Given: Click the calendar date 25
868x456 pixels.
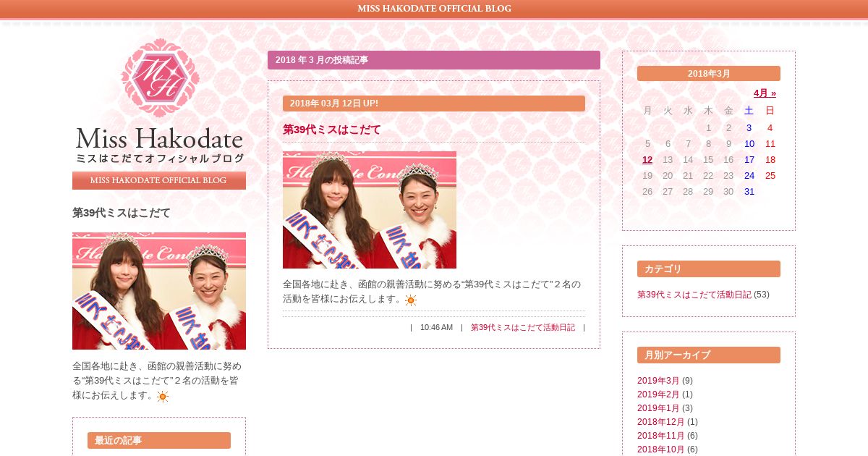Looking at the screenshot, I should pyautogui.click(x=770, y=176).
